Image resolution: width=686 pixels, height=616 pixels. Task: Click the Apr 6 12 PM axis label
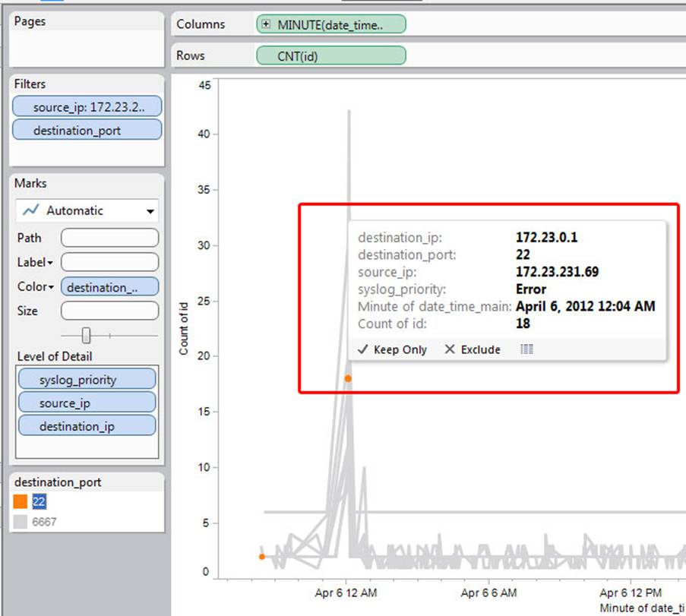[x=631, y=593]
